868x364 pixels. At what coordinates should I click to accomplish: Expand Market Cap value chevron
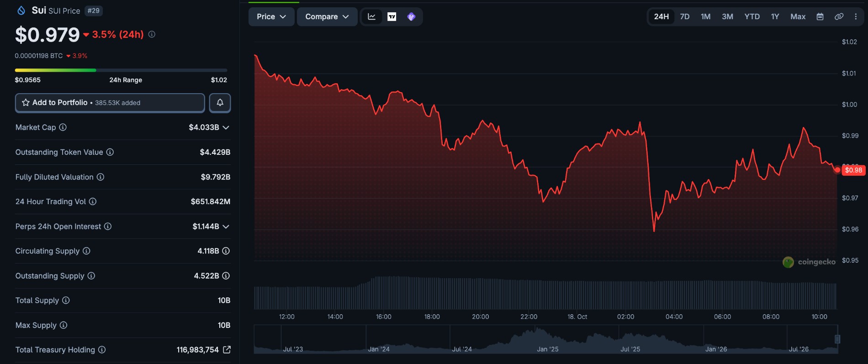coord(226,127)
